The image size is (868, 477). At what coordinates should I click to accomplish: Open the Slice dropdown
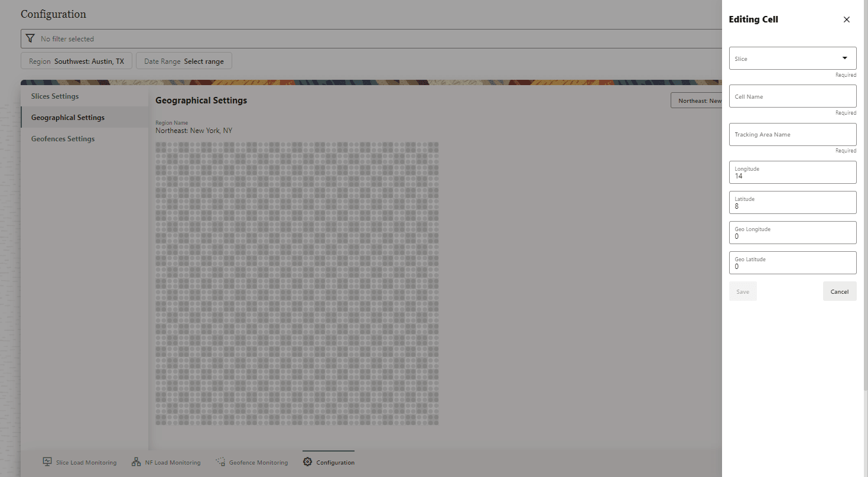pos(792,59)
